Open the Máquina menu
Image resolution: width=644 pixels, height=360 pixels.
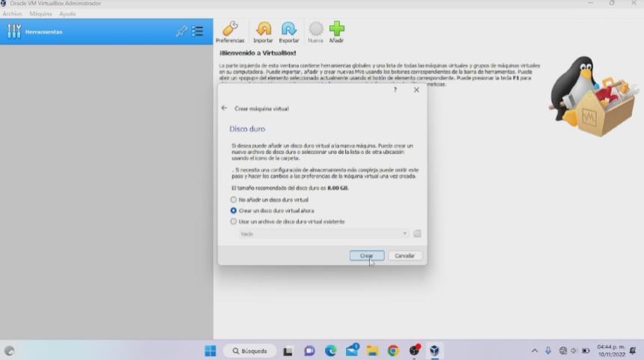tap(40, 14)
